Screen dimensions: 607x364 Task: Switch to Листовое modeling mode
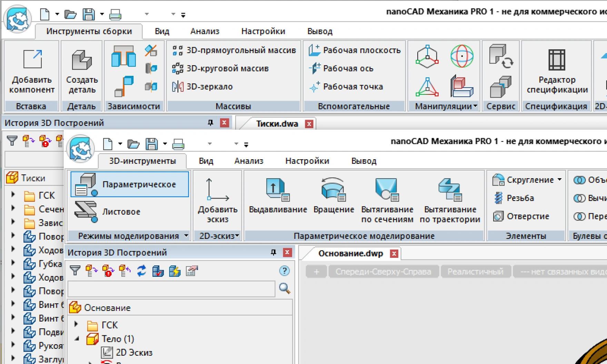121,212
